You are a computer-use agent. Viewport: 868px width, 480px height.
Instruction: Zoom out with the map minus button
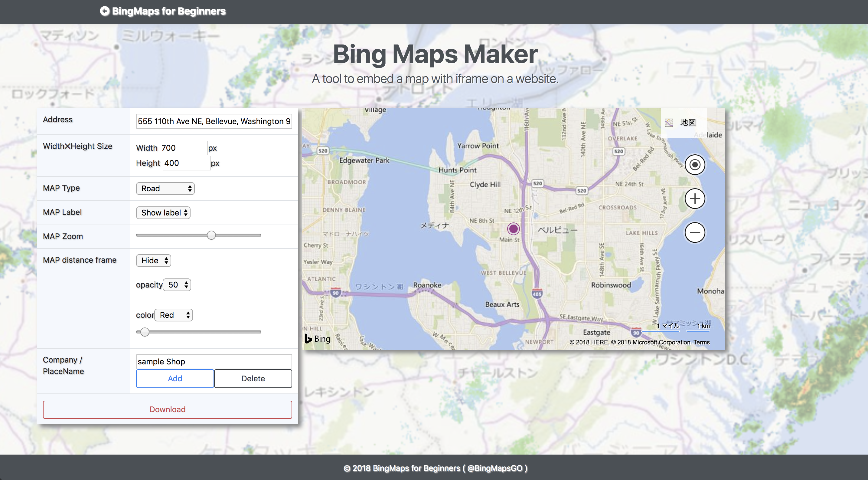pos(694,232)
